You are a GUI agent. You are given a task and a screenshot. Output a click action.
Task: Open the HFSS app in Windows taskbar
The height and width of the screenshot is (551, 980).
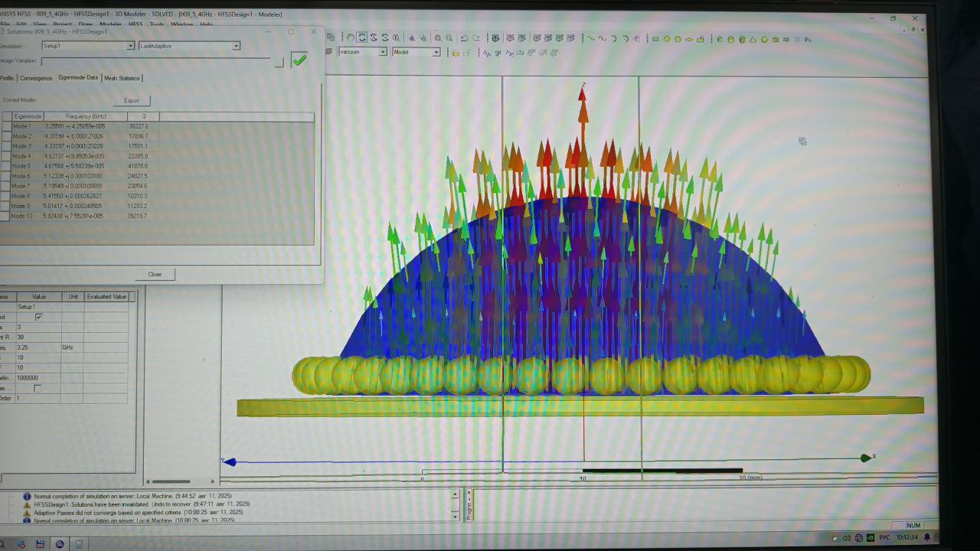point(60,544)
